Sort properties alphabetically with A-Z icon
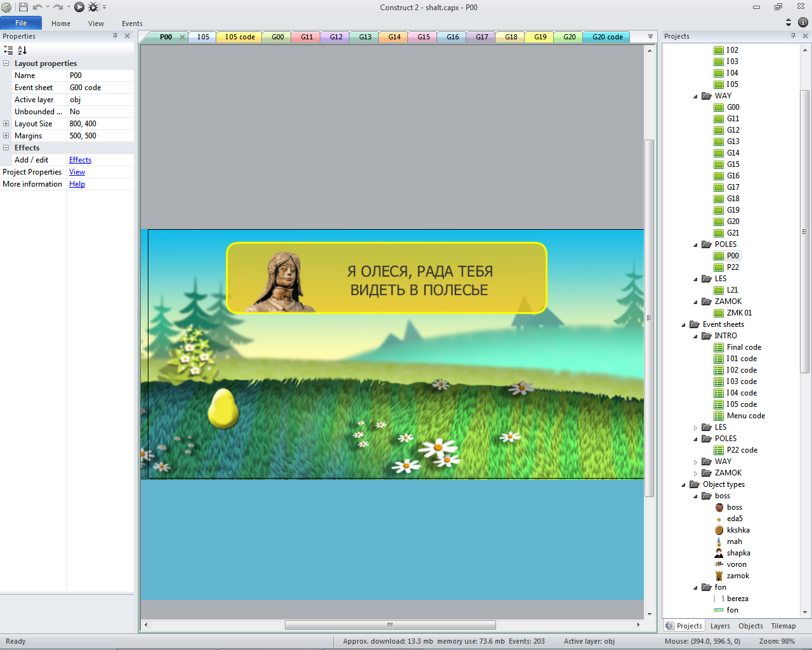812x650 pixels. 22,50
